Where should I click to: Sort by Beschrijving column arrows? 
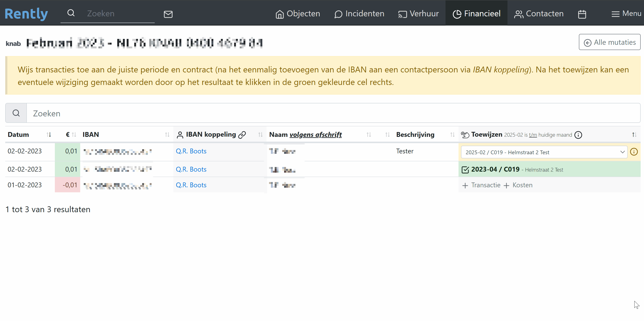[x=452, y=135]
